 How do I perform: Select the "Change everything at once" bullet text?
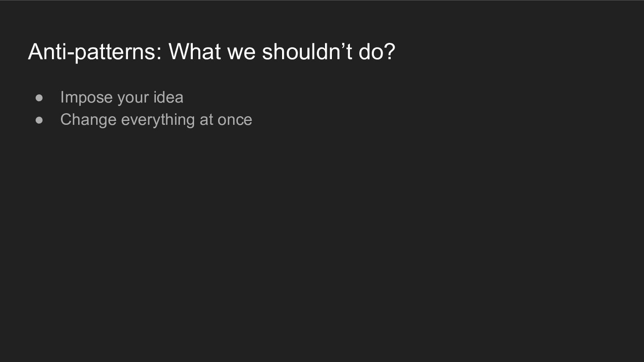(x=156, y=120)
